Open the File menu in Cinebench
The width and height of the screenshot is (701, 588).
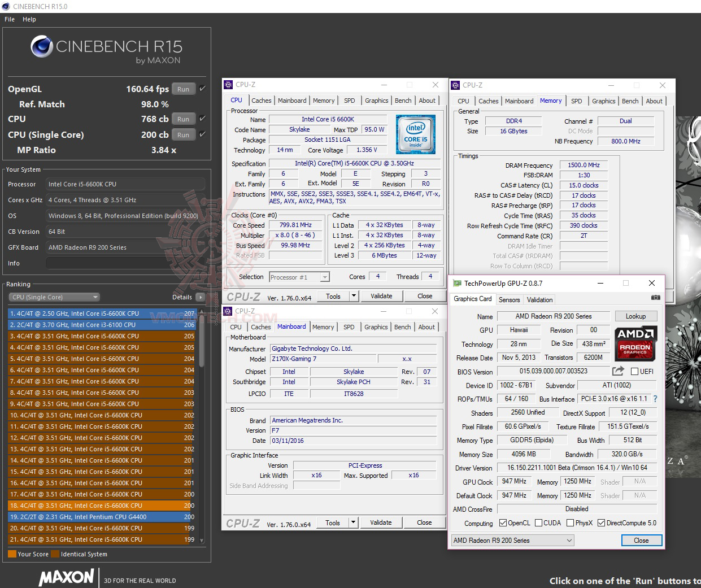click(10, 19)
